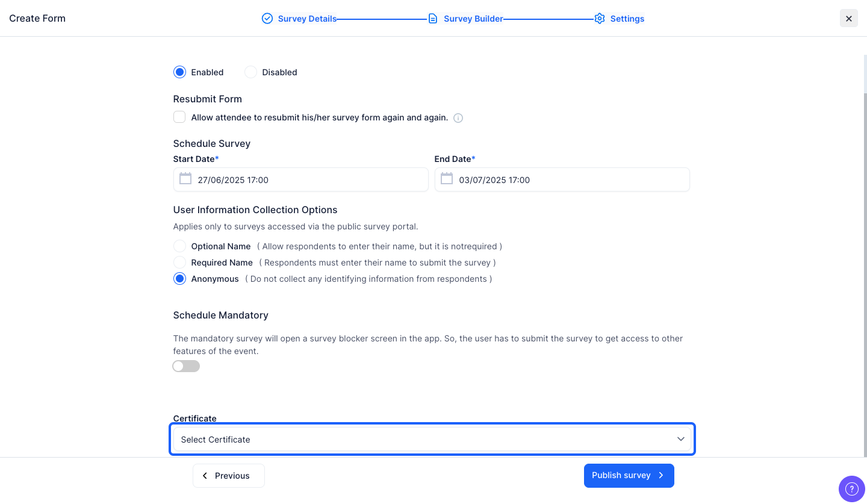Click the 'Allow respondents to enter' description

point(379,246)
